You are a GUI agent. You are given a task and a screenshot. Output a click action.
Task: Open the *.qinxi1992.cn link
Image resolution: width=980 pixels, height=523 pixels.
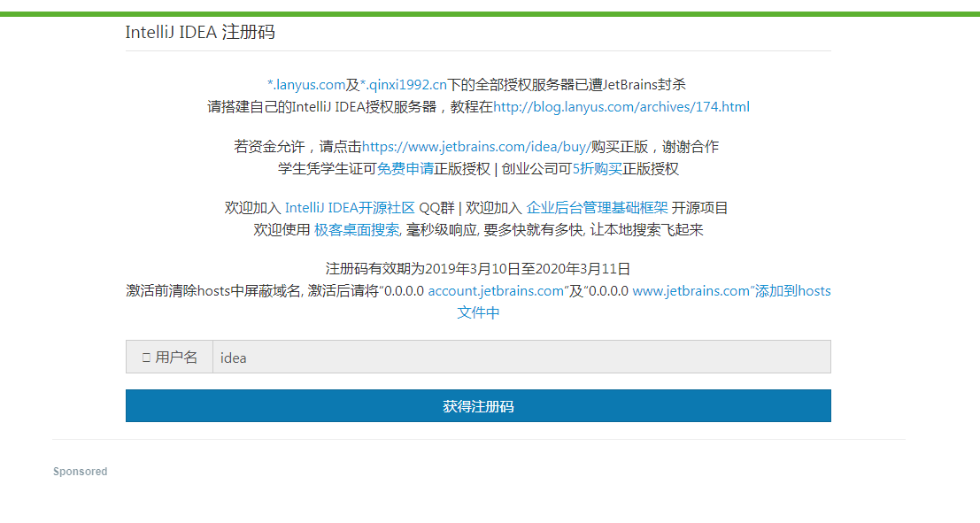click(403, 84)
